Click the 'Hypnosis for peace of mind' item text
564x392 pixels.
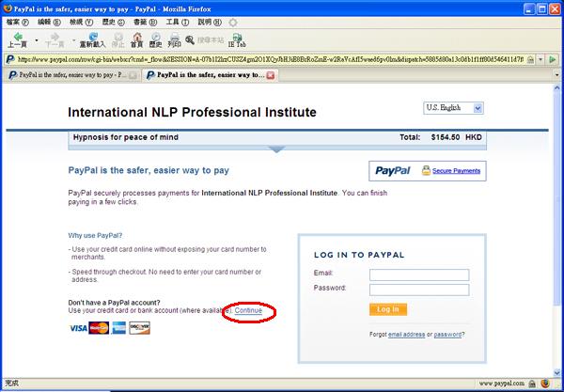pyautogui.click(x=126, y=137)
